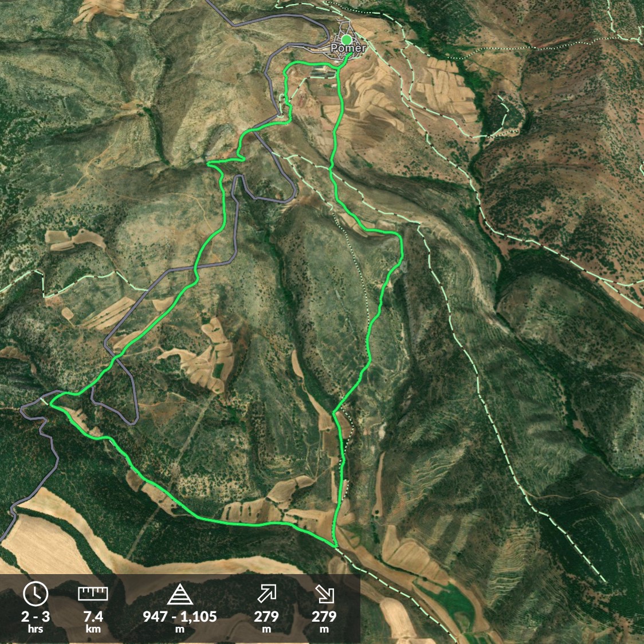Click the clock duration icon
The width and height of the screenshot is (644, 644).
point(36,594)
